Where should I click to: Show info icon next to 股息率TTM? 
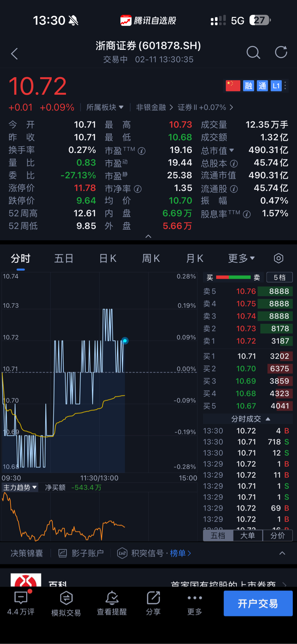point(247,214)
